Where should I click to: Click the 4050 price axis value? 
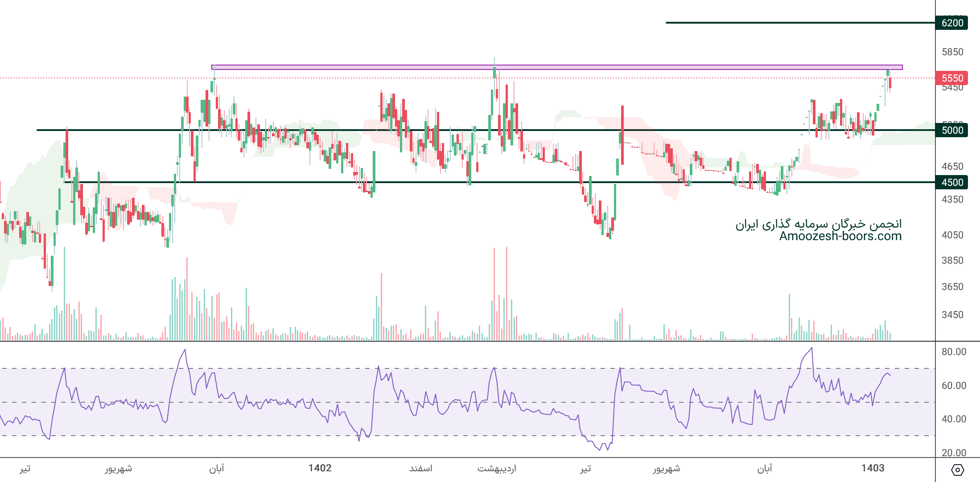(x=952, y=235)
